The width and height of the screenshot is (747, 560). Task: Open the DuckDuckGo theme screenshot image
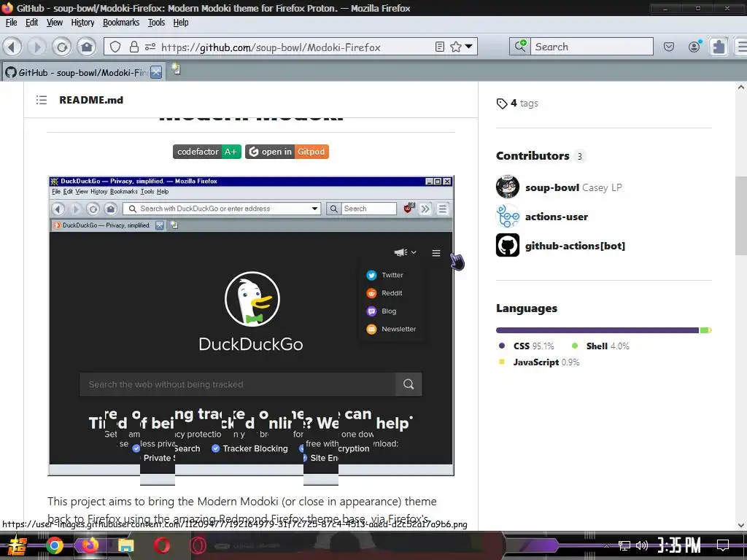(x=251, y=326)
